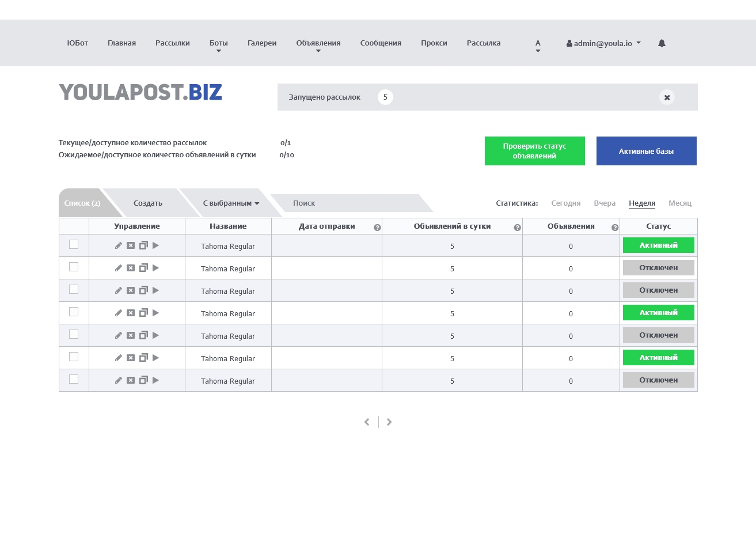Open the 'Галереи' navigation item
This screenshot has width=756, height=545.
coord(262,43)
